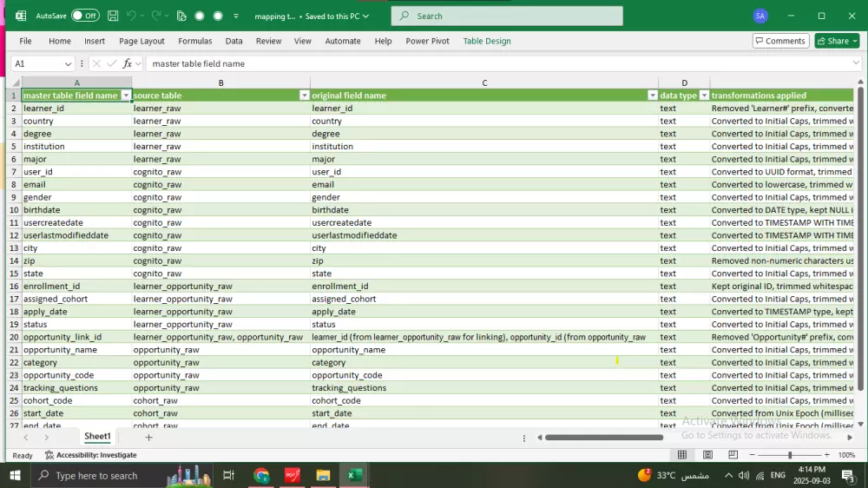This screenshot has height=488, width=868.
Task: Add a new sheet with plus icon
Action: [148, 437]
